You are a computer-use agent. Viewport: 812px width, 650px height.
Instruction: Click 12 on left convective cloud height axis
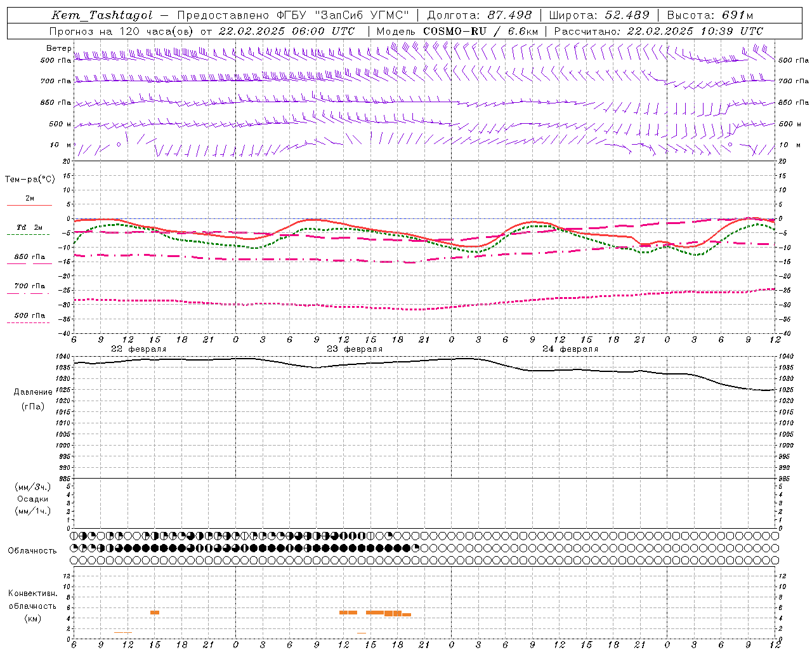tap(68, 576)
